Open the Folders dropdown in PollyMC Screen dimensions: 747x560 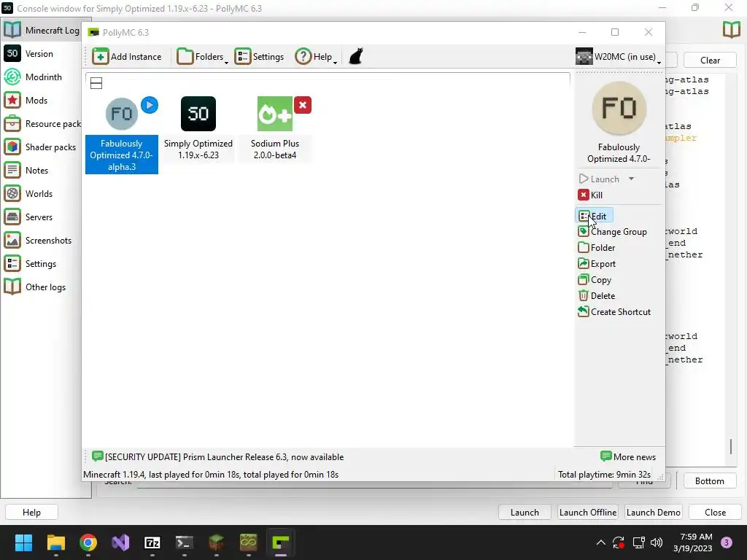[203, 57]
